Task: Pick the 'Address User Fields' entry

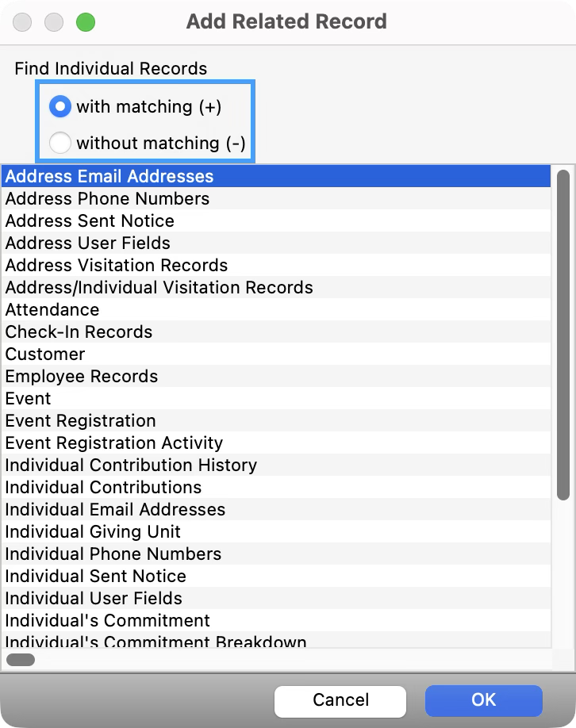Action: point(276,243)
